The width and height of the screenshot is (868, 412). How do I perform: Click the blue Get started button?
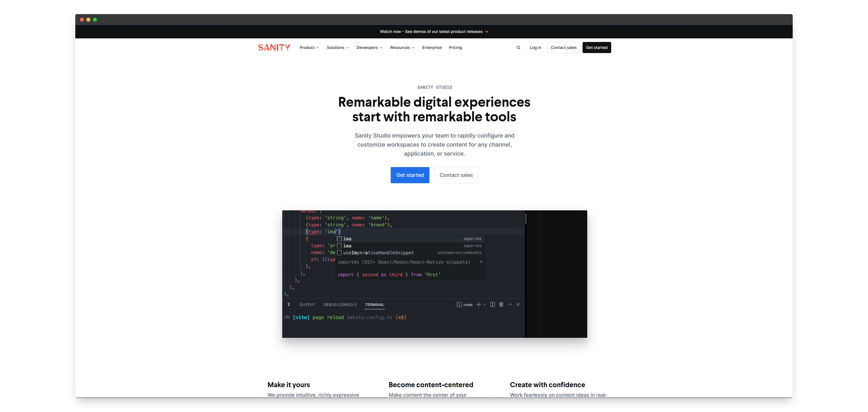[410, 175]
